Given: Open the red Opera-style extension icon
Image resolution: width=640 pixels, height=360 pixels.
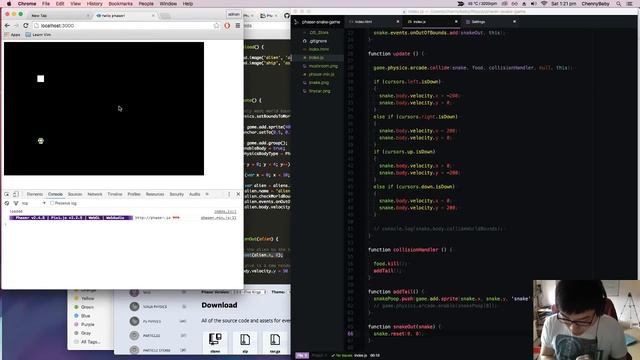Looking at the screenshot, I should [x=227, y=25].
